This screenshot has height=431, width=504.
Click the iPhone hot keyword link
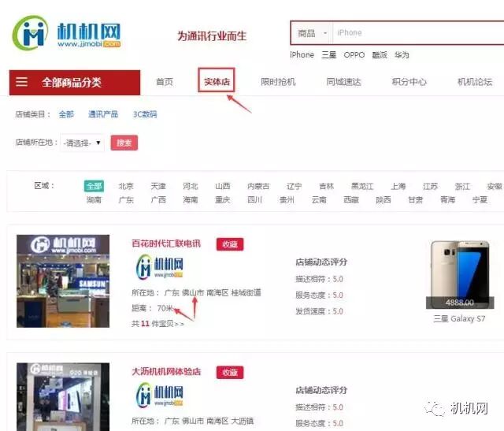pos(302,55)
